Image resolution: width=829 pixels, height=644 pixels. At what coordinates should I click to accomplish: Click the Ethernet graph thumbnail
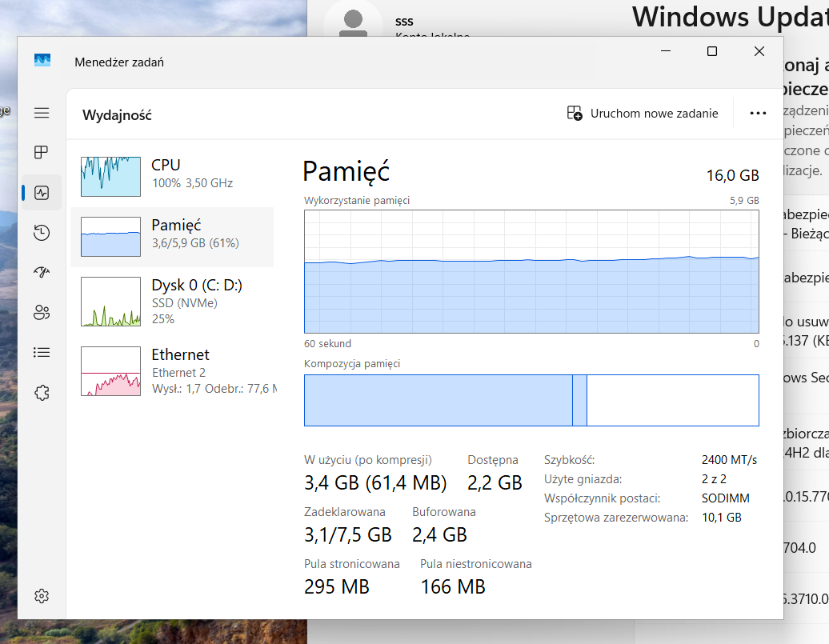[x=110, y=371]
